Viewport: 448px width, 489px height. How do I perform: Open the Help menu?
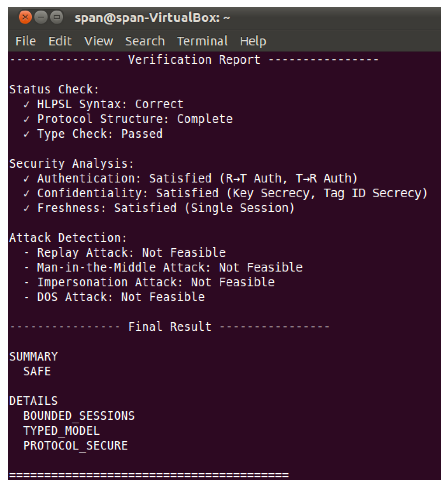click(x=253, y=41)
